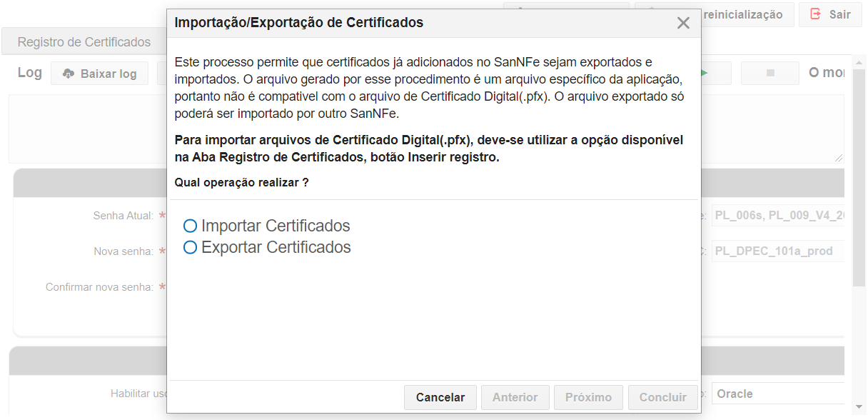Click the Log heading text

coord(30,72)
